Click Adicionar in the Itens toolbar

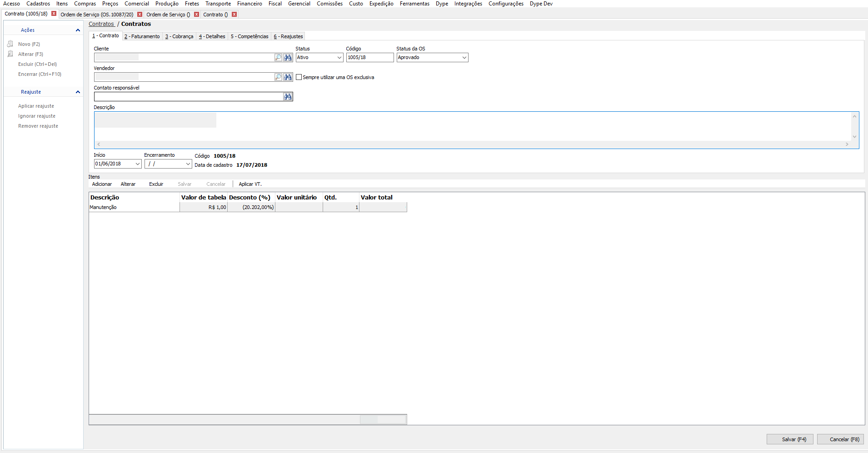click(102, 184)
